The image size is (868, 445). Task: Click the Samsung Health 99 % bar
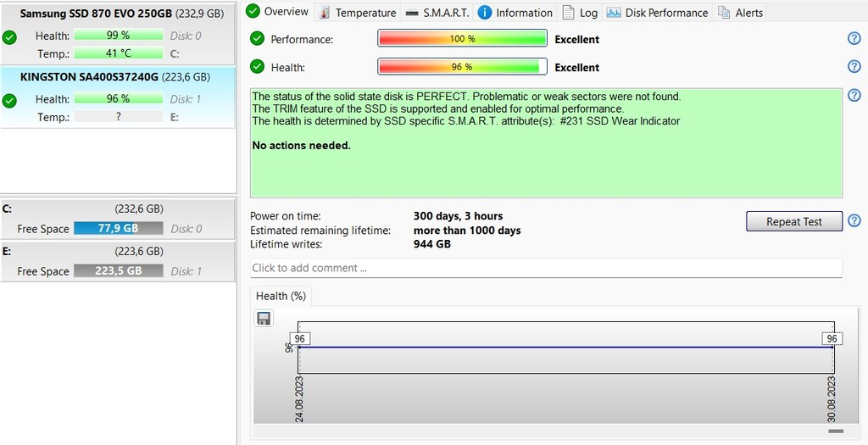[119, 36]
